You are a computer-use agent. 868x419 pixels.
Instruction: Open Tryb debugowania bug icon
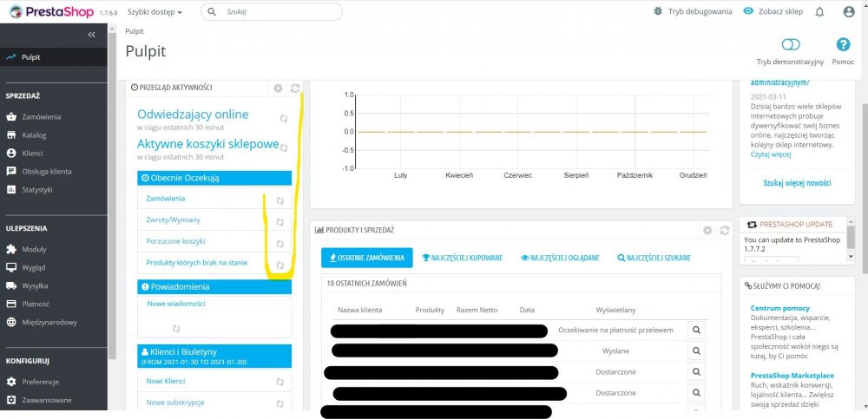click(x=658, y=11)
